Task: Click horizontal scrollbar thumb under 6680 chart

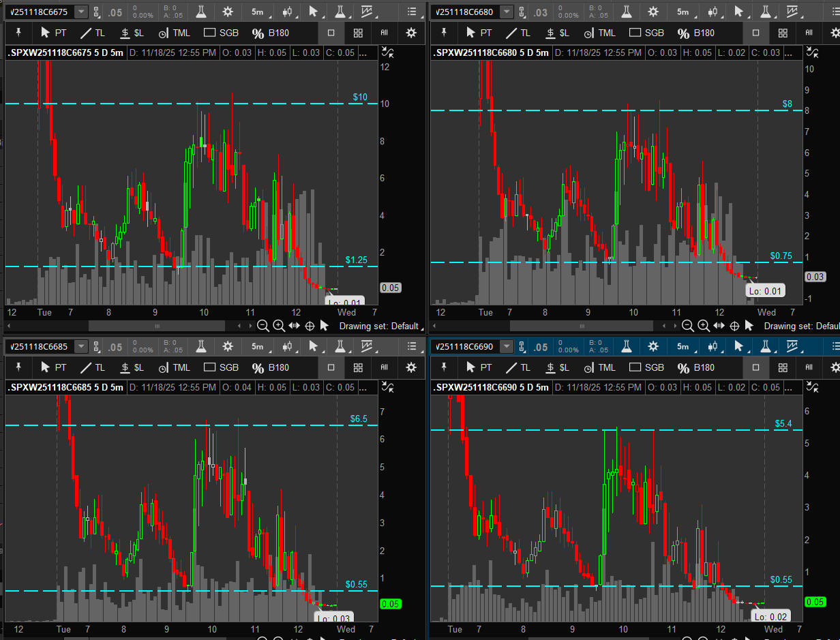Action: (580, 326)
